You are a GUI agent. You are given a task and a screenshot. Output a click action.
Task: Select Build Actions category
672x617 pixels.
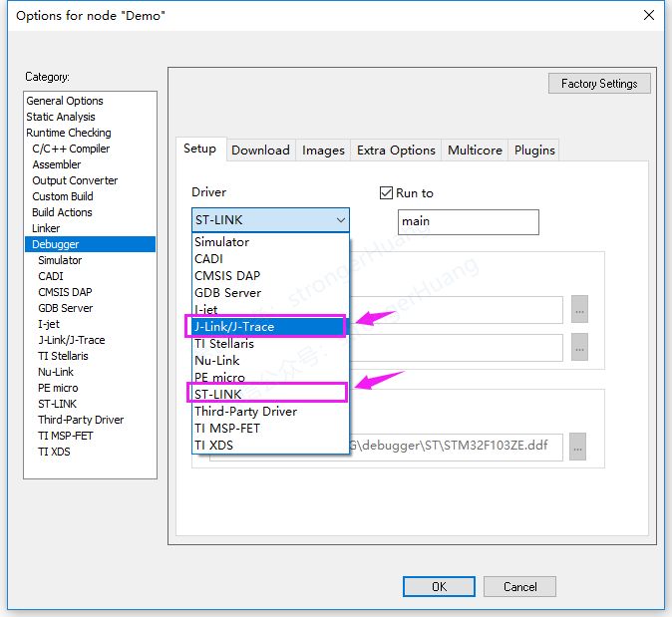90,212
